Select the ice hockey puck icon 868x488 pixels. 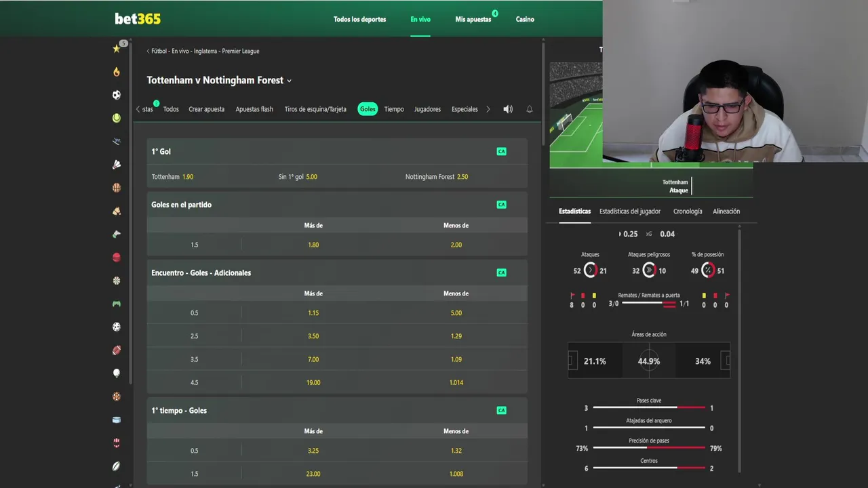pos(117,420)
